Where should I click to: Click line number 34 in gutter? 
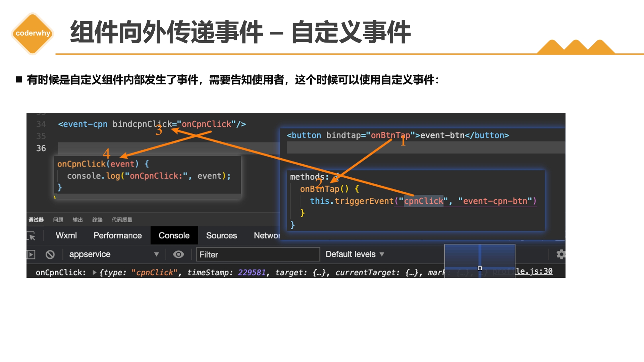[41, 124]
